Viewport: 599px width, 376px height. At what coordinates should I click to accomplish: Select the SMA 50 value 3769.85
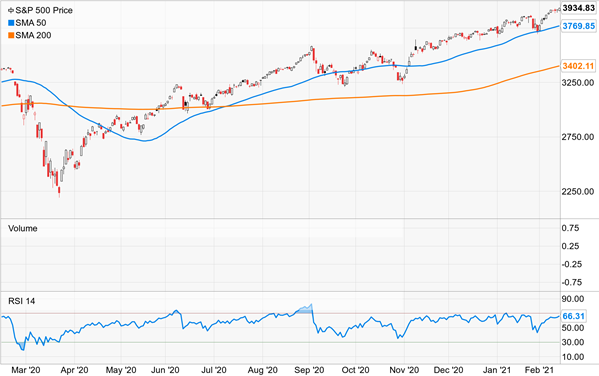point(579,26)
